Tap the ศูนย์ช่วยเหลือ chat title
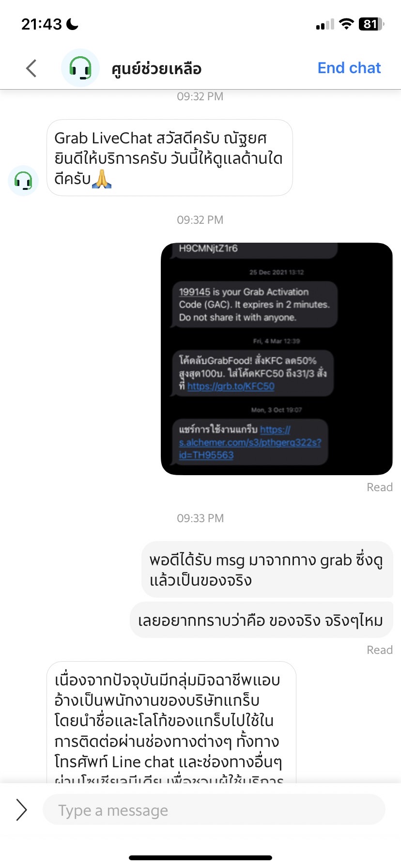 point(156,69)
